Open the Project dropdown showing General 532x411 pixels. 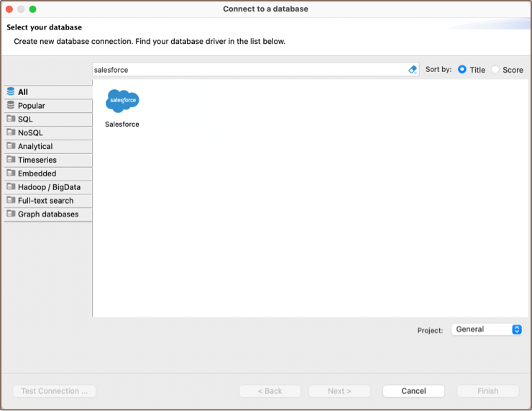click(x=487, y=329)
